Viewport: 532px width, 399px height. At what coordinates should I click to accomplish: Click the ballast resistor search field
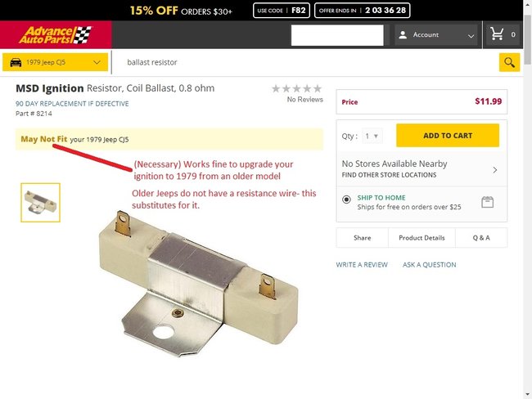[x=307, y=62]
